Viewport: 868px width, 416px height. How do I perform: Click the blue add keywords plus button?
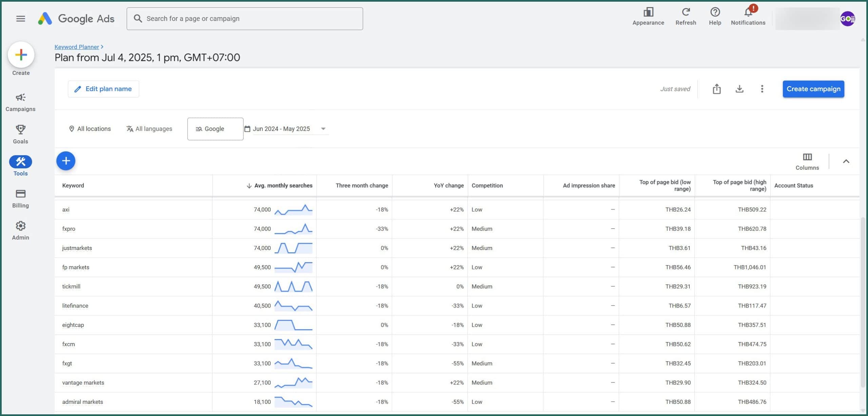coord(66,161)
